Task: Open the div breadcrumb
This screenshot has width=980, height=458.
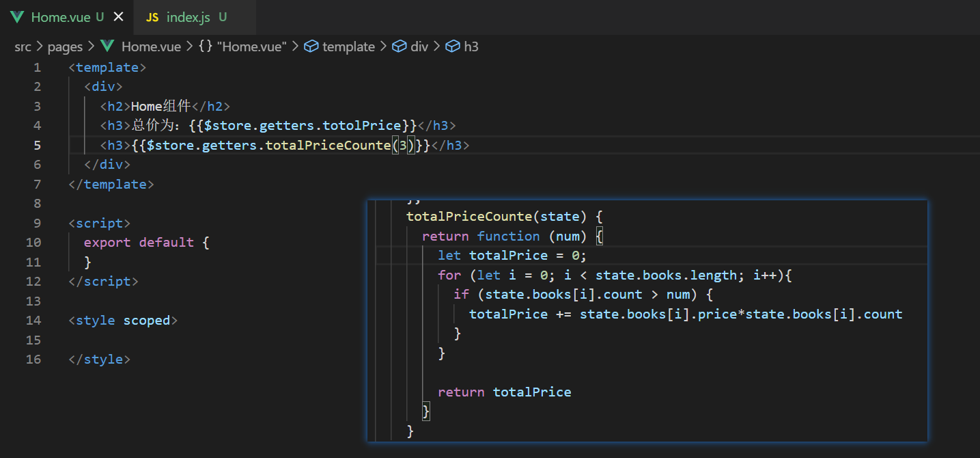Action: tap(419, 46)
